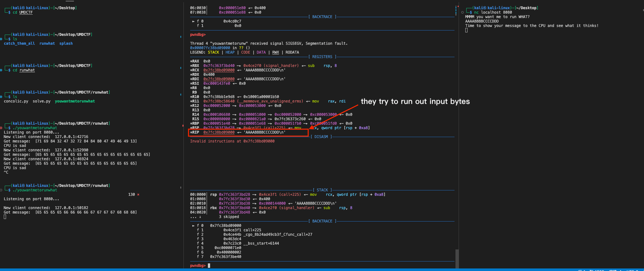The width and height of the screenshot is (644, 271).
Task: Click the '3 skipped' stack line
Action: pyautogui.click(x=229, y=217)
